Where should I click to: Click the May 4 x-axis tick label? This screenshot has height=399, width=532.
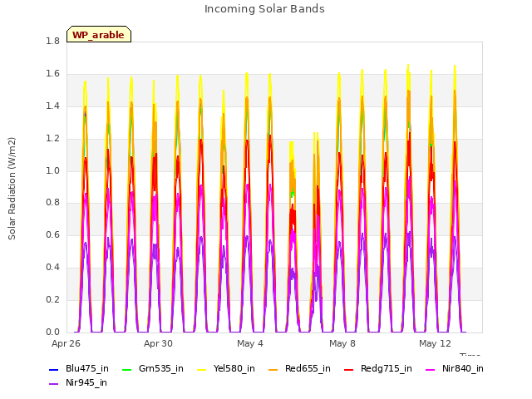click(250, 343)
